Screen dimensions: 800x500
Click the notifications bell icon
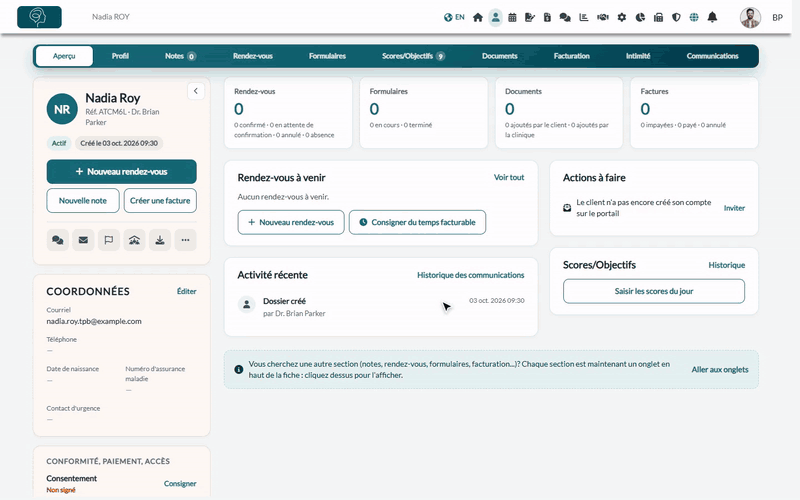coord(712,17)
